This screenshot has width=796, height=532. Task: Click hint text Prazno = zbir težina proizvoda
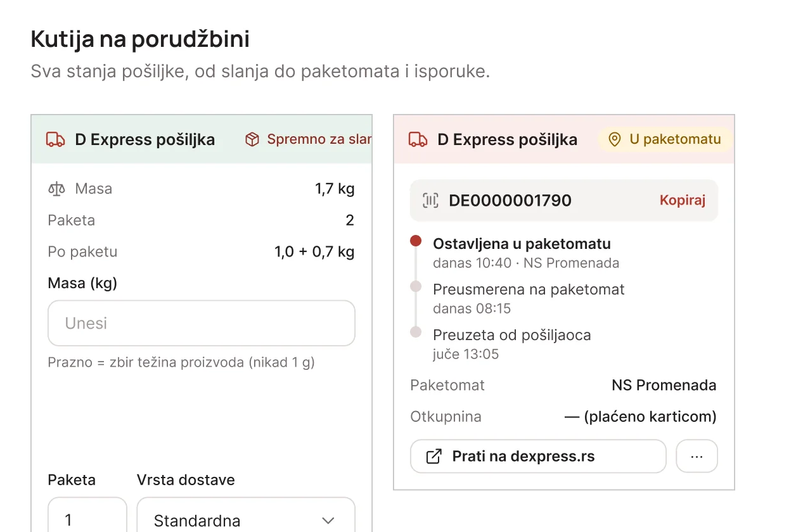181,362
